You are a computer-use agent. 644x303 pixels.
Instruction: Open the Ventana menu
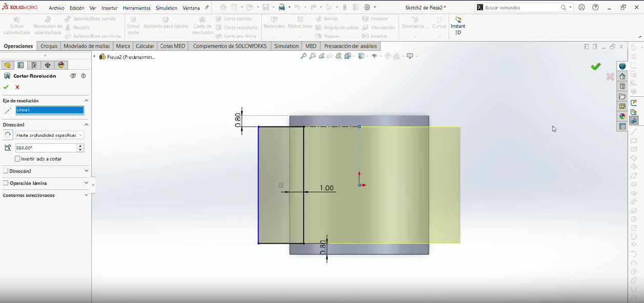click(x=191, y=8)
